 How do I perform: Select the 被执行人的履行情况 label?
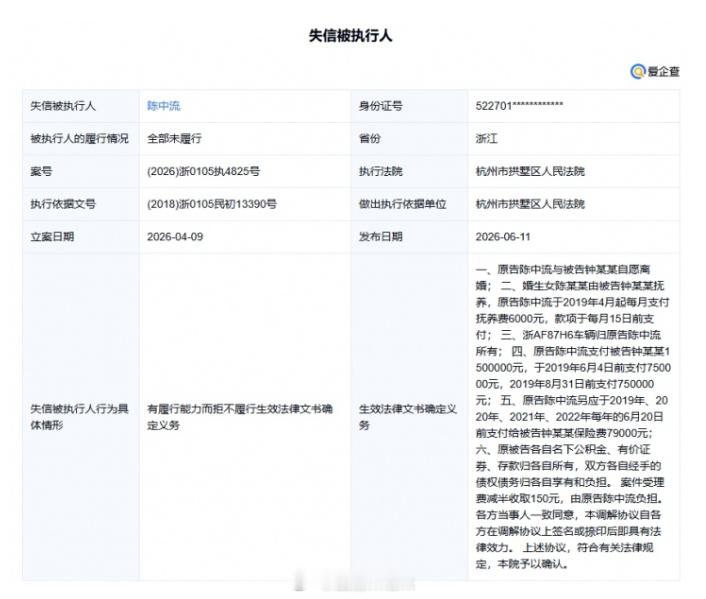coord(79,138)
